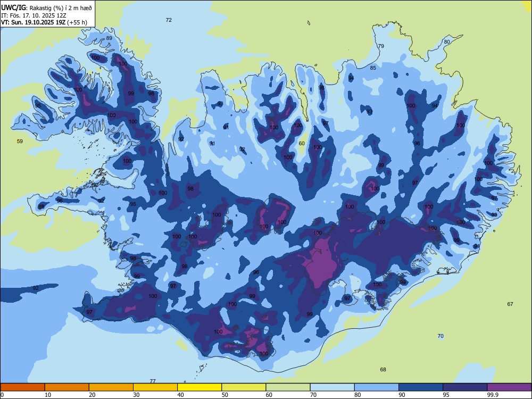The image size is (532, 399).
Task: Click the "60" value in the northern fjord area
Action: [x=302, y=143]
